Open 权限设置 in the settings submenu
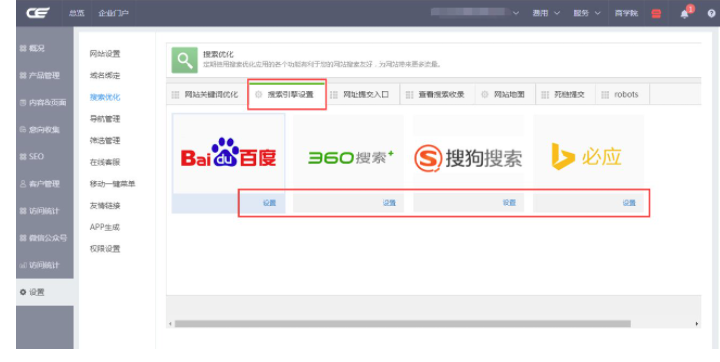Image resolution: width=720 pixels, height=362 pixels. coord(105,249)
